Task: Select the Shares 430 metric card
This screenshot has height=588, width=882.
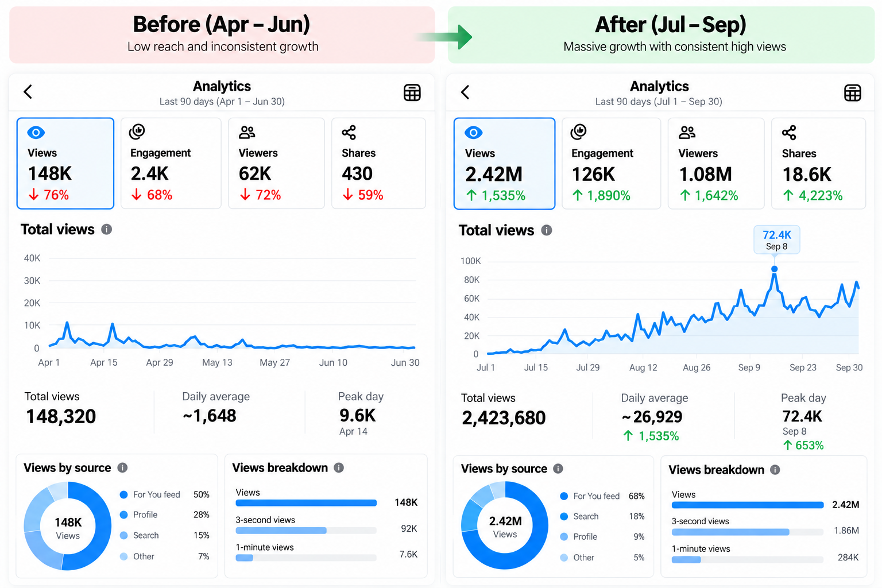Action: pos(379,163)
